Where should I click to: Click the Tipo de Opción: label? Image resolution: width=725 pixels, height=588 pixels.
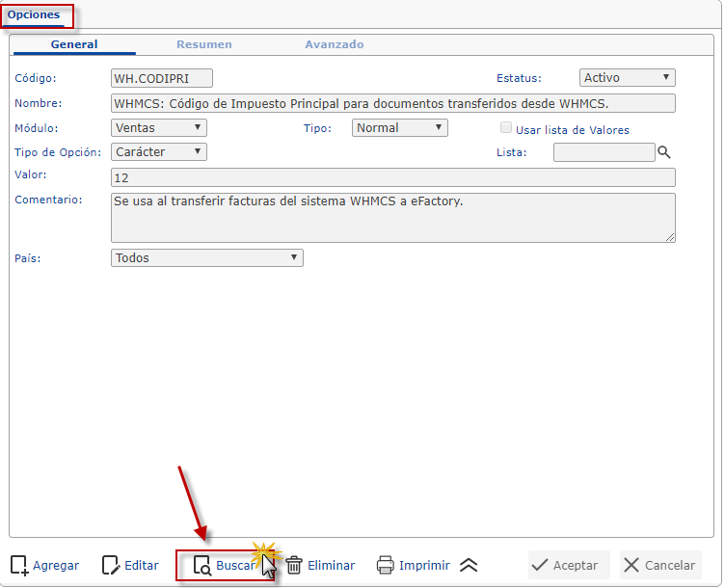click(x=58, y=152)
